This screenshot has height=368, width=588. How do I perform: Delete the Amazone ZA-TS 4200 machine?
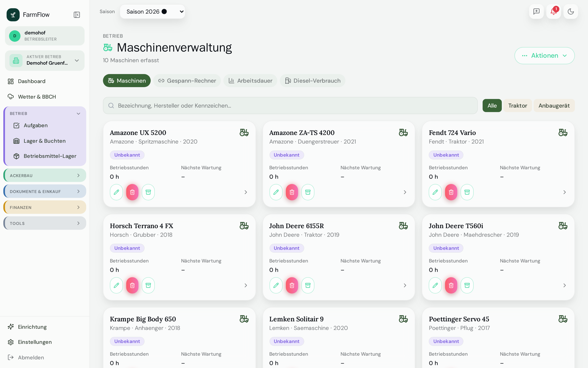tap(292, 192)
